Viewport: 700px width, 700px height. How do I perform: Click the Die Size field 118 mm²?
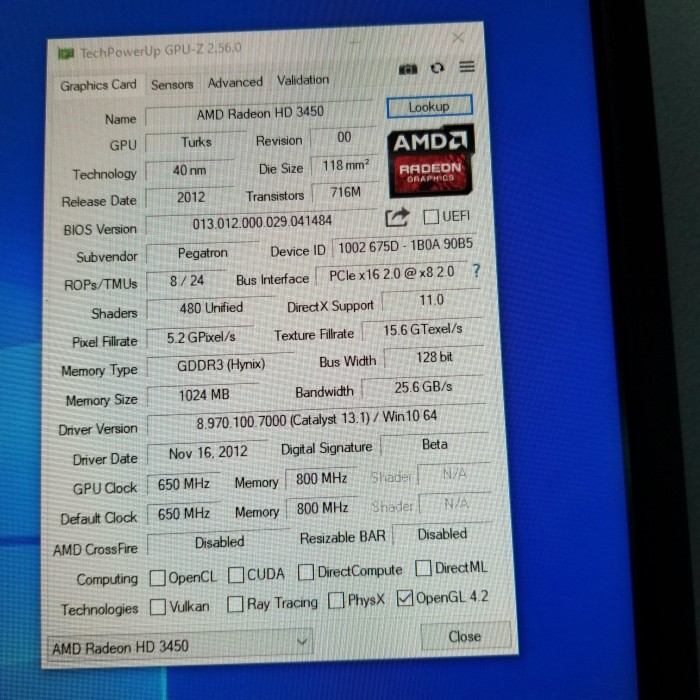pos(346,166)
